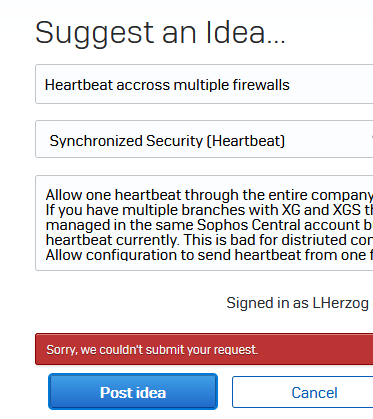Viewport: 373px width, 419px height.
Task: Click the Post idea button
Action: click(133, 392)
